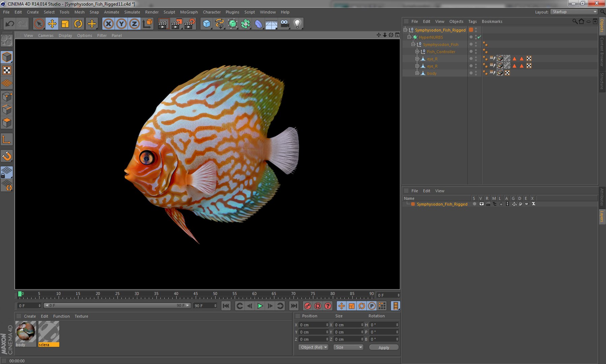Open the MoGraph menu
The width and height of the screenshot is (606, 364).
[x=189, y=12]
